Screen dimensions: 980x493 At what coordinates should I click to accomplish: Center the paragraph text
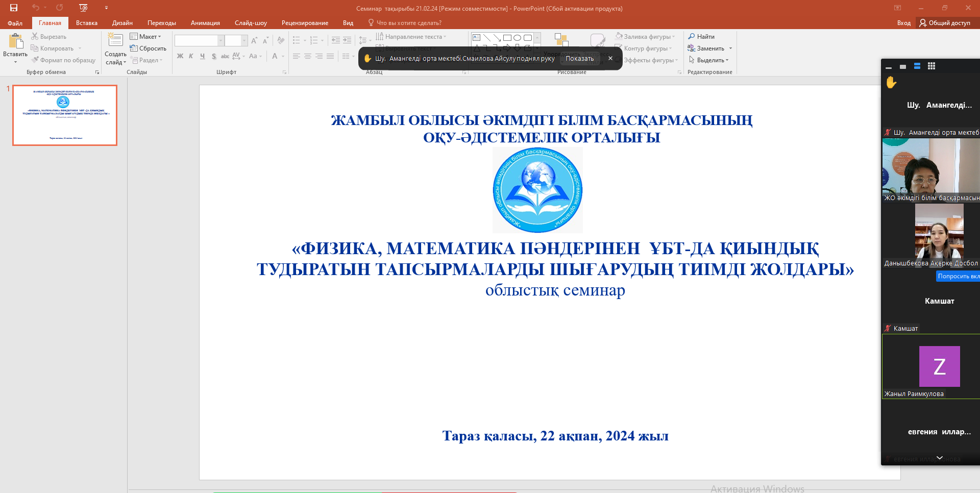308,56
